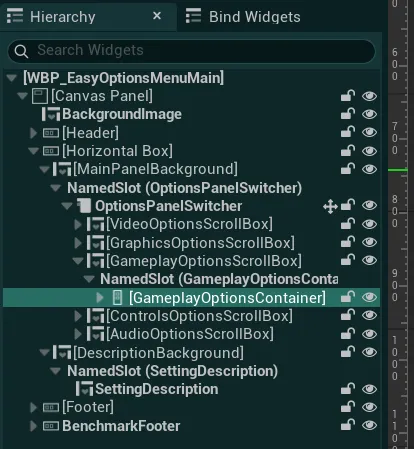Viewport: 414px width, 449px height.
Task: Click the lock icon for SettingDescription
Action: point(347,389)
